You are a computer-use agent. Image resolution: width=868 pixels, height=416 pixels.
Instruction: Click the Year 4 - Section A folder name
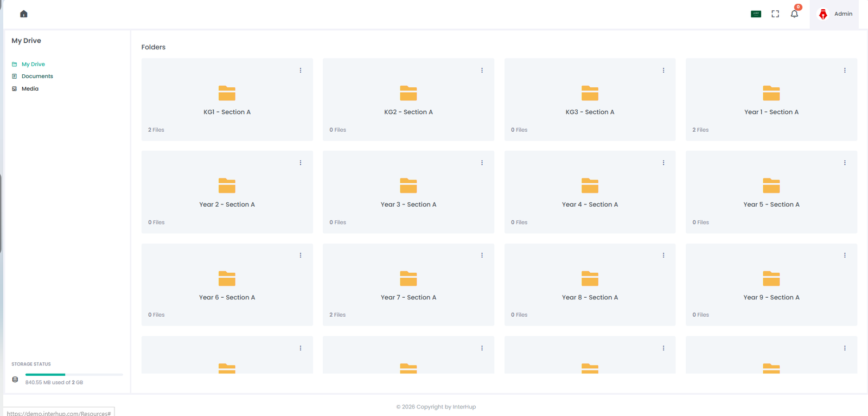point(590,204)
